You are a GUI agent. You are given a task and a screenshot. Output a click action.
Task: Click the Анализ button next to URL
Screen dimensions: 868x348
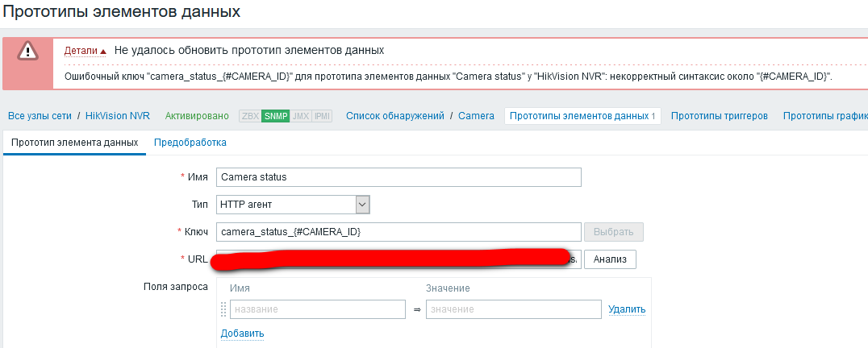point(610,259)
